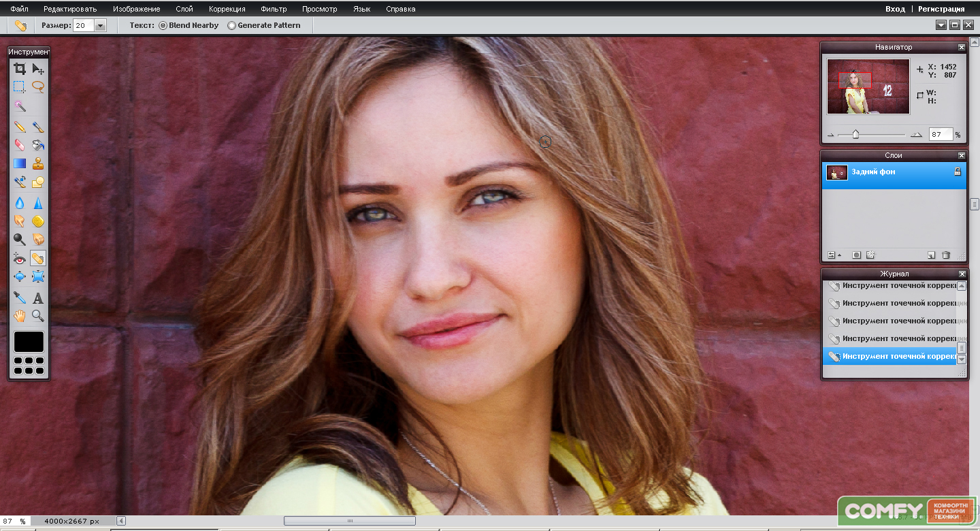This screenshot has height=531, width=980.
Task: Select the Drawing shapes tool
Action: point(38,182)
